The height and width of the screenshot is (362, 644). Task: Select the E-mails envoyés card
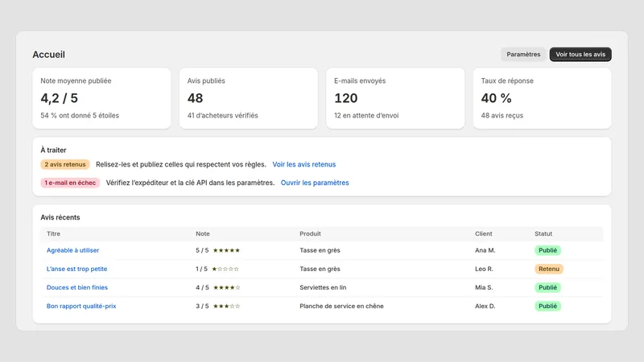(395, 98)
